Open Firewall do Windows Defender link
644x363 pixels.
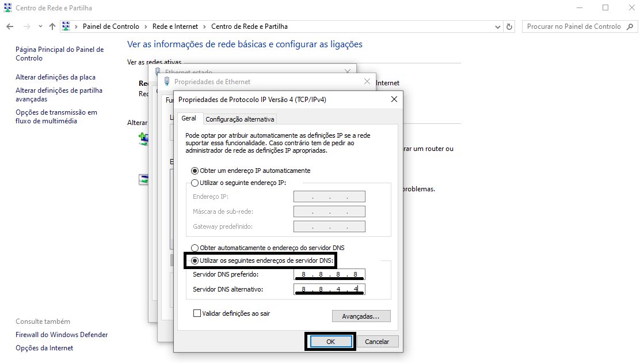click(x=62, y=335)
